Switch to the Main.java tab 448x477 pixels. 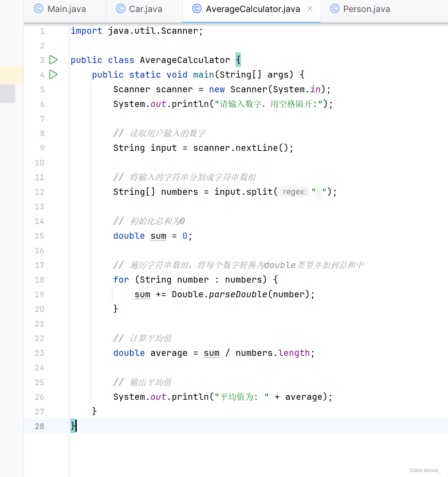click(x=60, y=9)
